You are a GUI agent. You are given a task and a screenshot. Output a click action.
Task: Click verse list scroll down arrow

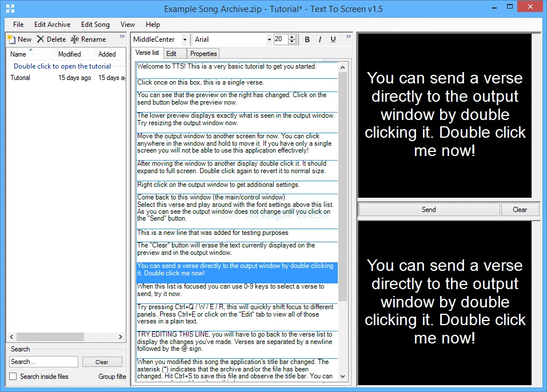tap(342, 377)
